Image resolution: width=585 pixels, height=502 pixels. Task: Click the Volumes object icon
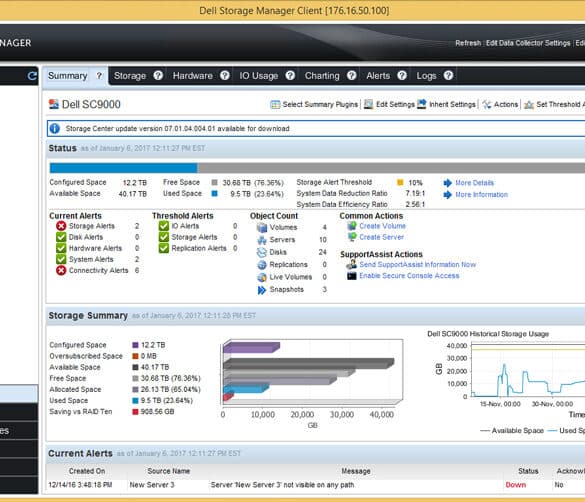pos(262,227)
